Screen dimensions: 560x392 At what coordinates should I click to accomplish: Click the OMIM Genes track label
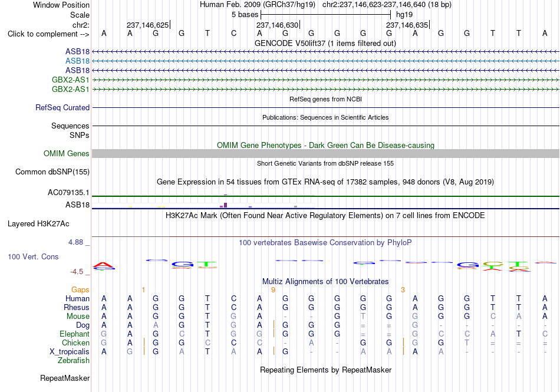click(x=67, y=153)
